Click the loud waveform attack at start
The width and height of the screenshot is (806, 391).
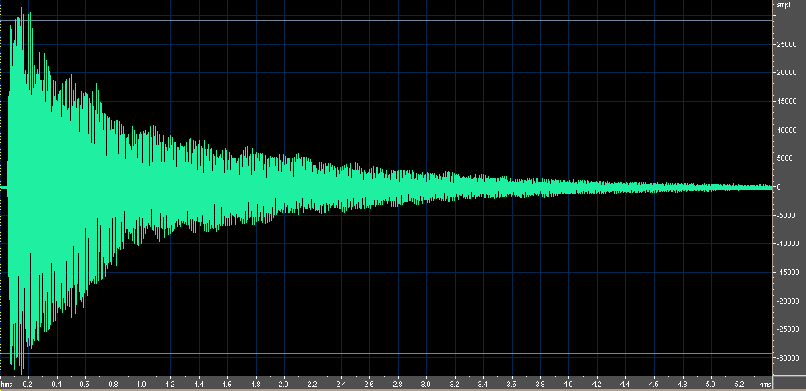pyautogui.click(x=21, y=190)
